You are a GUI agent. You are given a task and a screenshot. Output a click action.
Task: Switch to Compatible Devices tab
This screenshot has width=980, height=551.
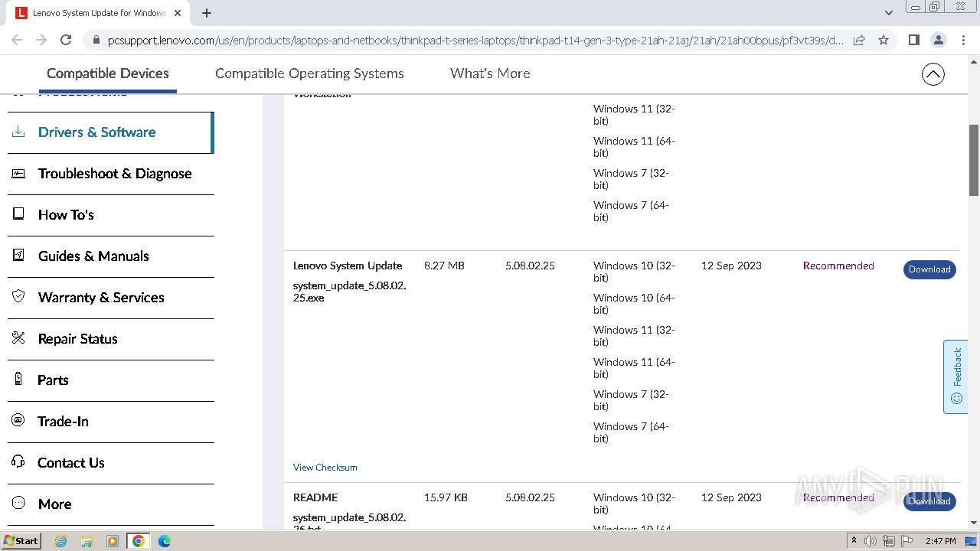108,73
